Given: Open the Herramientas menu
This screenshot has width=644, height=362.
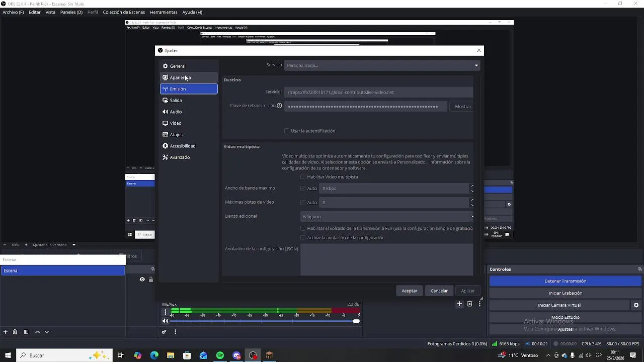Looking at the screenshot, I should click(164, 12).
